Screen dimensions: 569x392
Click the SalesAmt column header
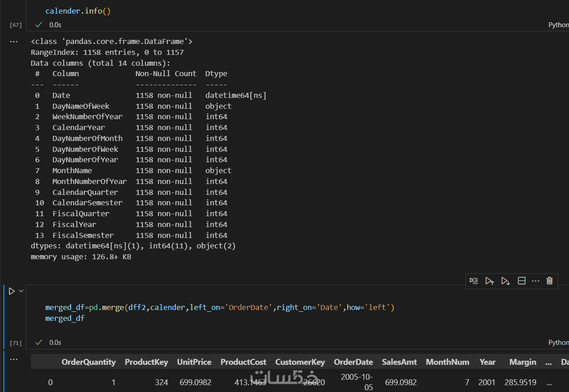tap(399, 362)
